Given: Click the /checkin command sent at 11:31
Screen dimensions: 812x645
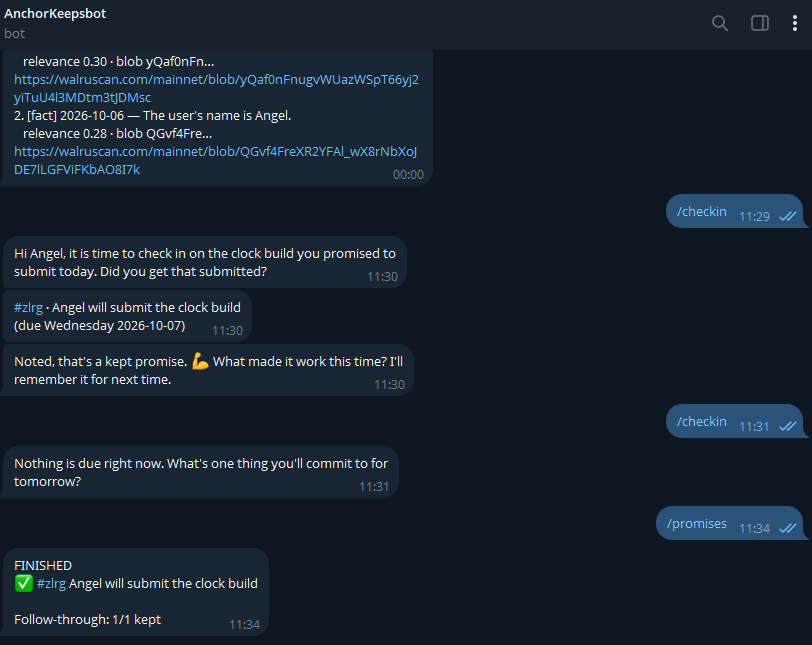Looking at the screenshot, I should click(702, 421).
